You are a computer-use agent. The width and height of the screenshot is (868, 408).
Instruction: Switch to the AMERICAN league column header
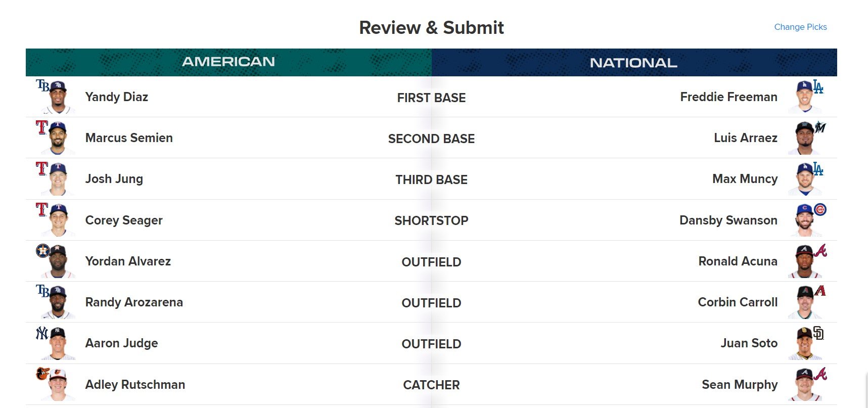click(x=229, y=62)
